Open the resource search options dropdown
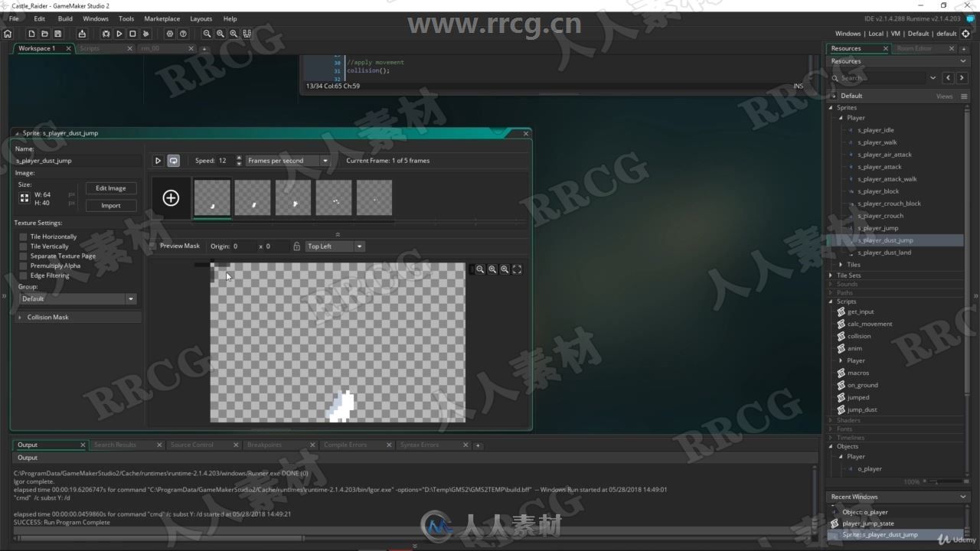This screenshot has height=551, width=980. pos(933,78)
